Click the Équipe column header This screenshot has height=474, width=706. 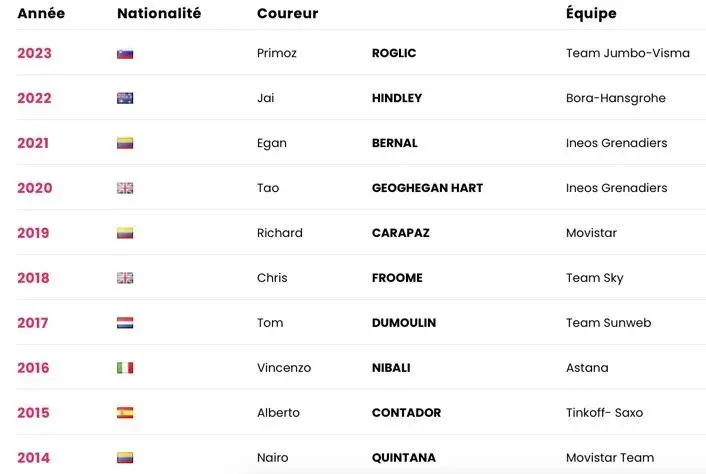pyautogui.click(x=591, y=14)
